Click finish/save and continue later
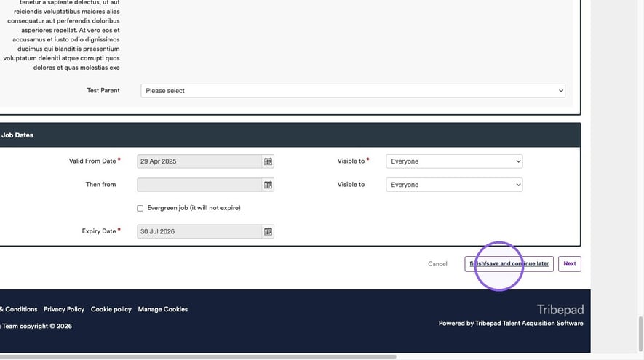This screenshot has width=644, height=360. 509,263
